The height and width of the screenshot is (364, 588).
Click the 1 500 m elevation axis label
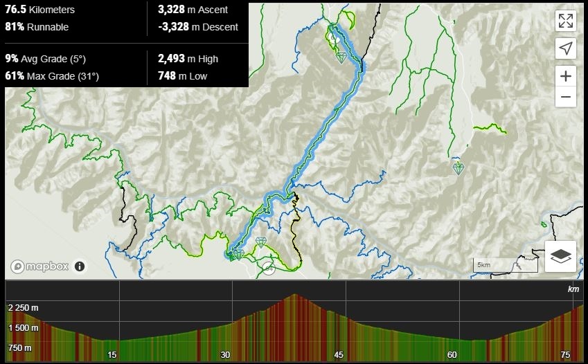coord(24,328)
